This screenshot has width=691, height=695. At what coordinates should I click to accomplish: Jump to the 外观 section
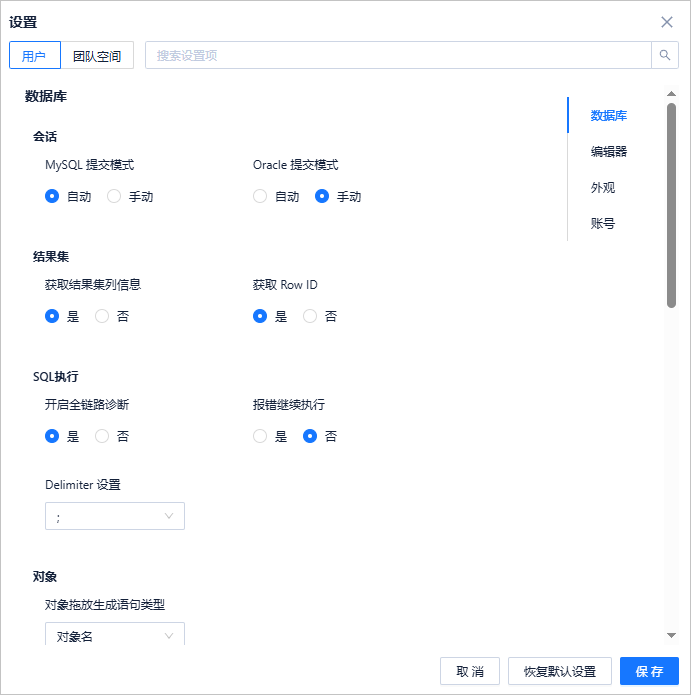603,187
